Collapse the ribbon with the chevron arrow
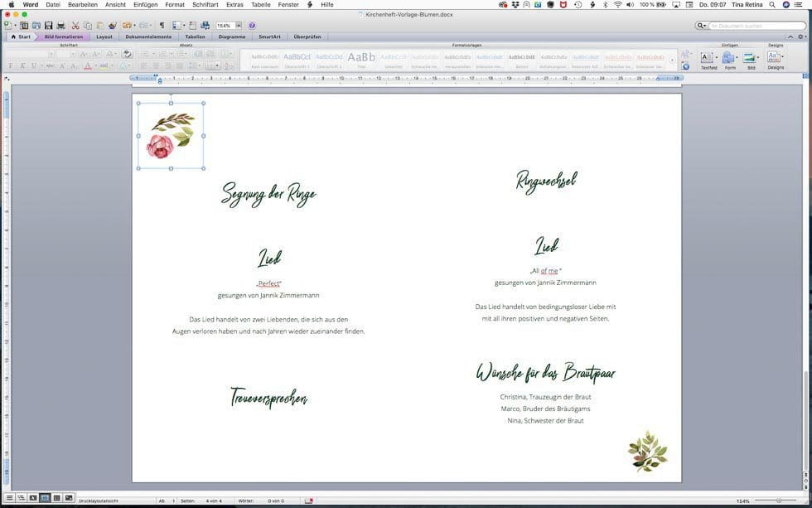812x508 pixels. tap(793, 36)
